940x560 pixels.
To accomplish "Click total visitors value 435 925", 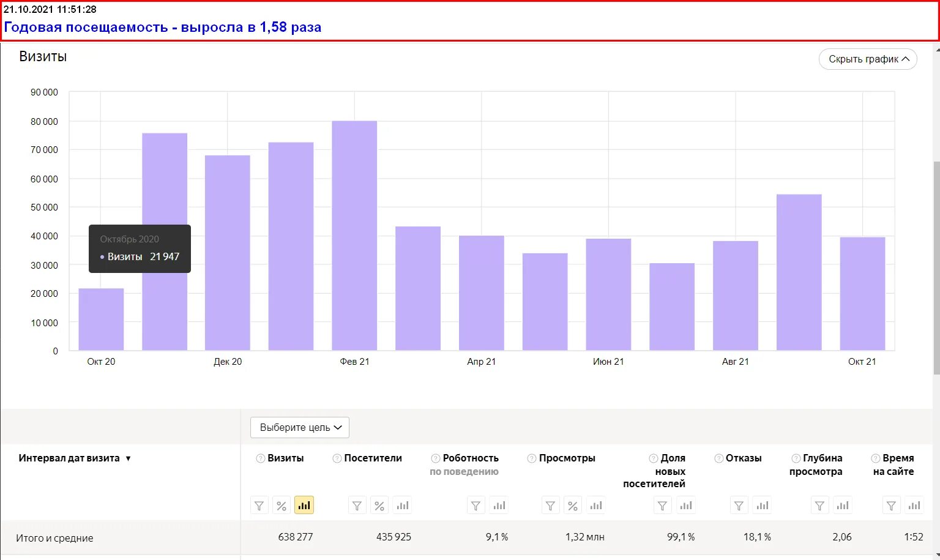I will [394, 537].
